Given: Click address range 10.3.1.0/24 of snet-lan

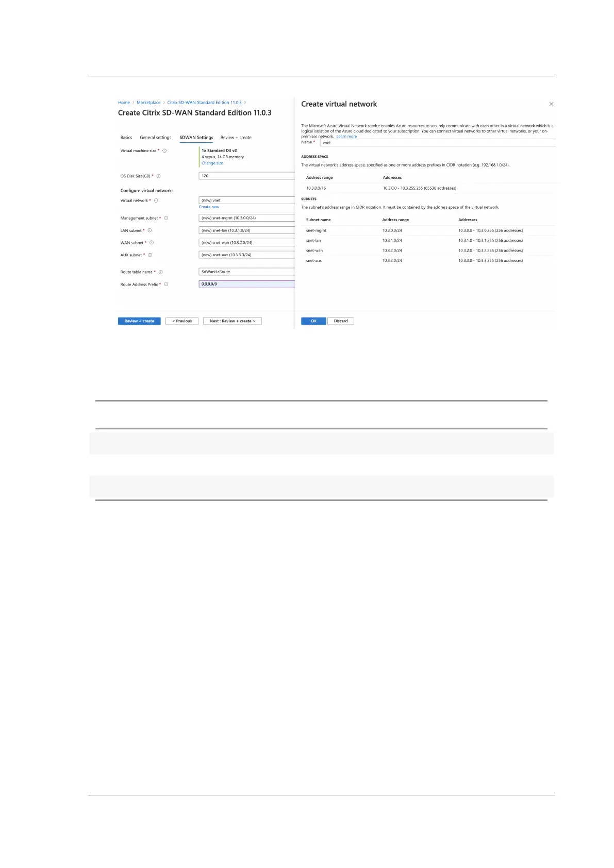Looking at the screenshot, I should pyautogui.click(x=392, y=241).
